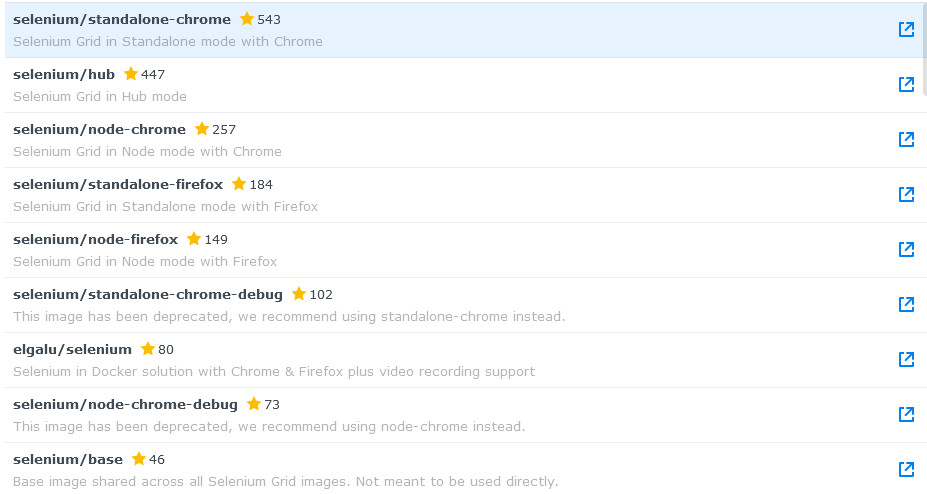Select the selenium/node-chrome image name

pyautogui.click(x=99, y=129)
